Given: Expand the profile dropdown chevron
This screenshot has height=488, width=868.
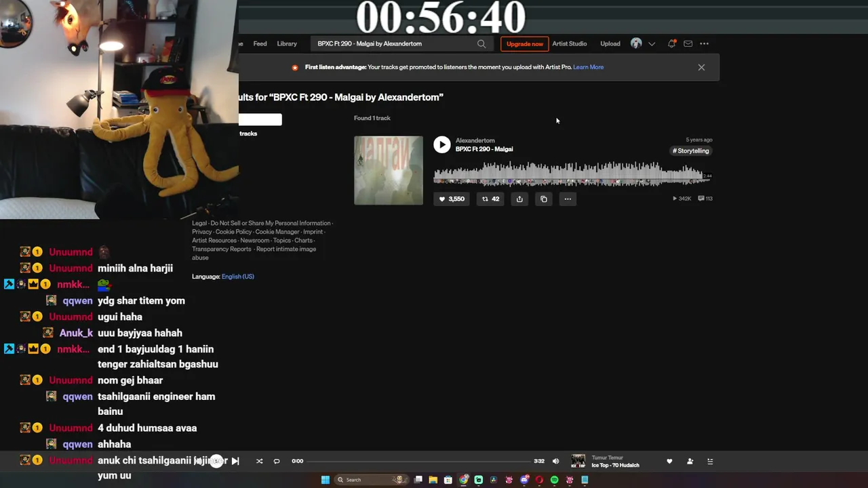Looking at the screenshot, I should pyautogui.click(x=652, y=44).
